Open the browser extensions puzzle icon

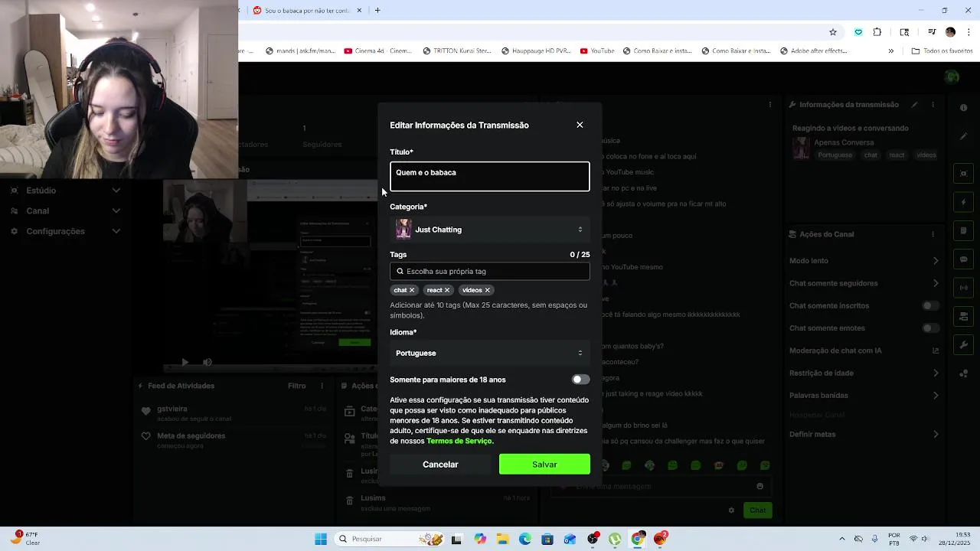click(877, 32)
